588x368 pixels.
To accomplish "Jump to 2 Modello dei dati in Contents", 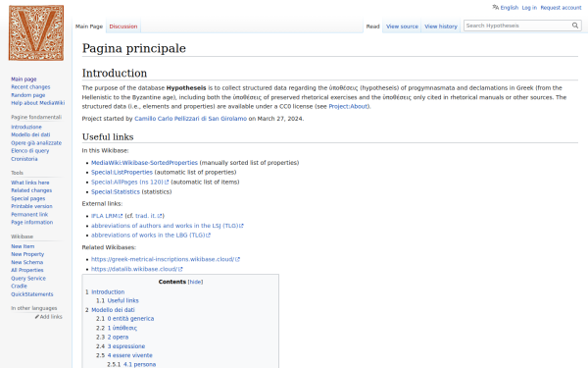I will [110, 310].
